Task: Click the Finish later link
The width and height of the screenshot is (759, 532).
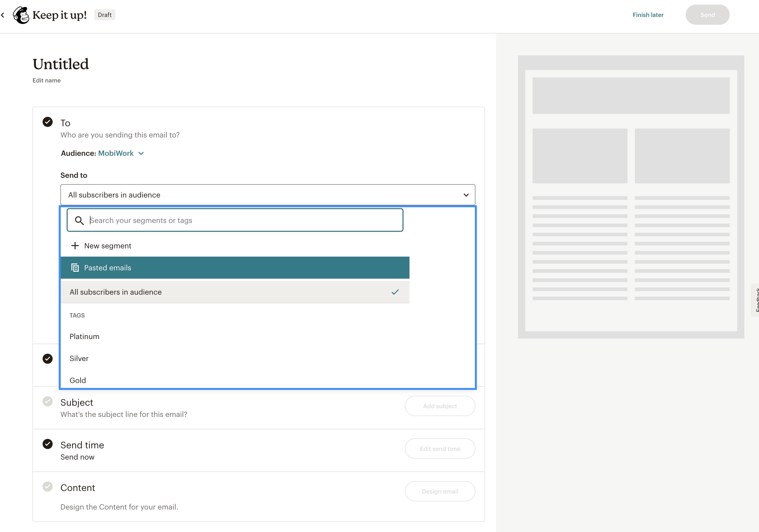Action: pos(648,15)
